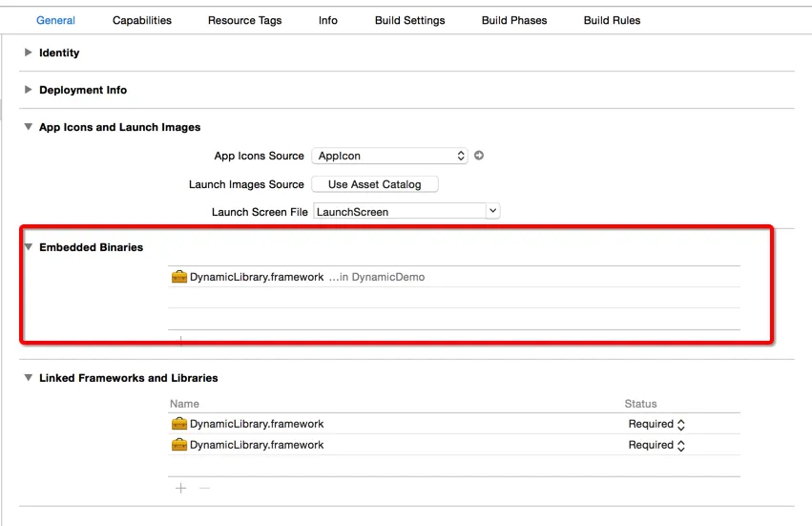
Task: Change second framework's Required status
Action: pos(656,445)
